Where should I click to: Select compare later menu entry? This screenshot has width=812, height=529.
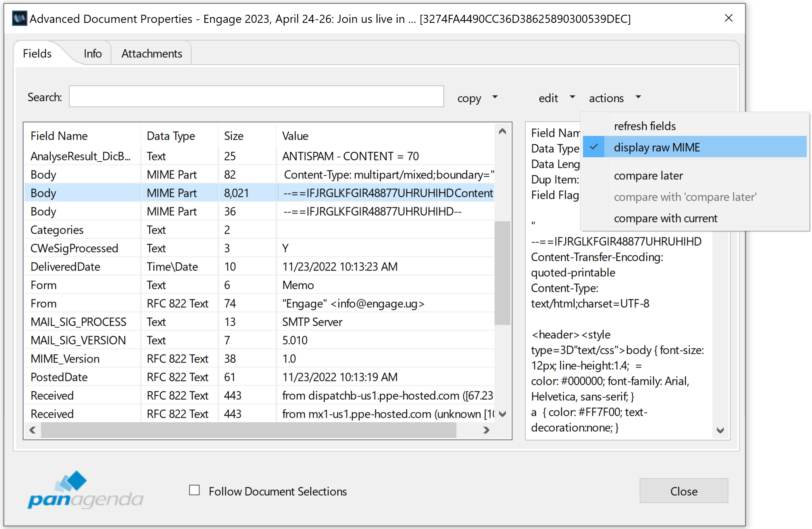point(648,176)
